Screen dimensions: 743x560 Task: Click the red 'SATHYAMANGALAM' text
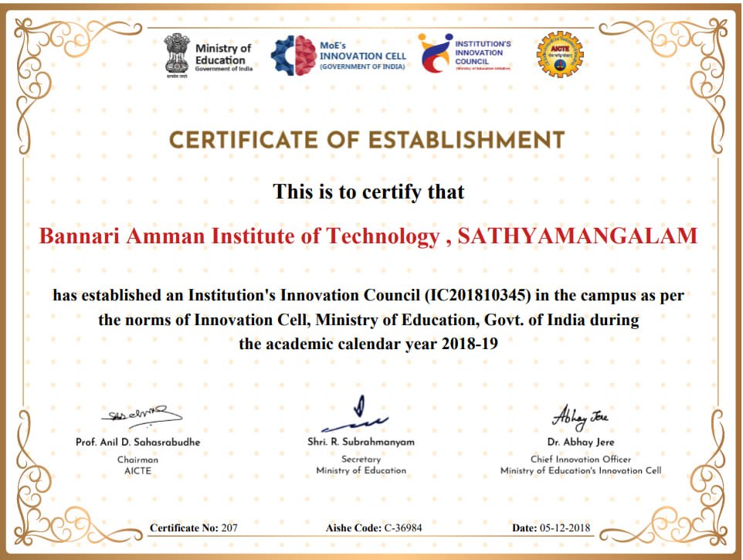[578, 236]
